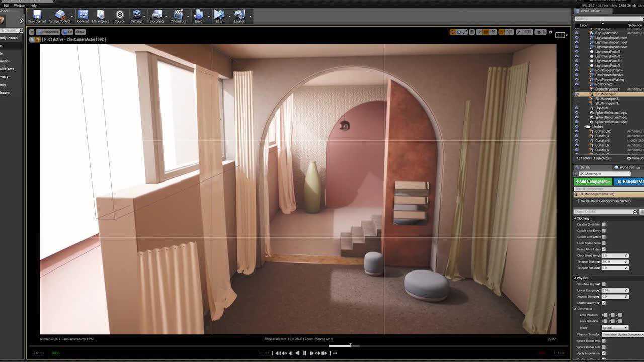Toggle Collide with Environment checkbox
This screenshot has height=362, width=644.
click(604, 231)
